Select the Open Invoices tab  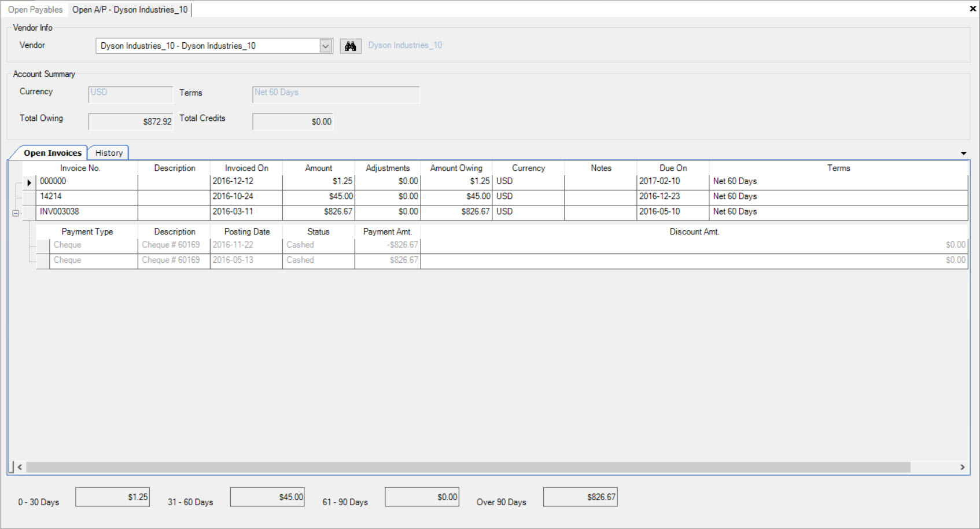(x=53, y=153)
